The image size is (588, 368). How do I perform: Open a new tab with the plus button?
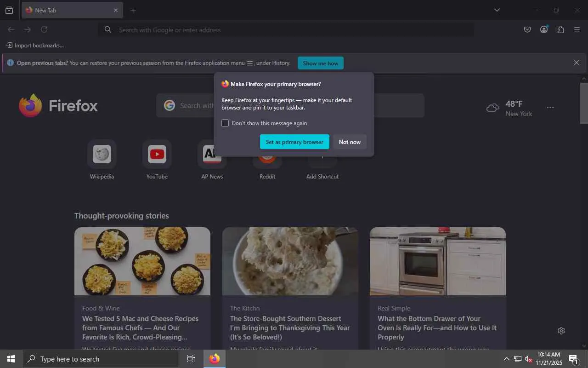coord(133,10)
